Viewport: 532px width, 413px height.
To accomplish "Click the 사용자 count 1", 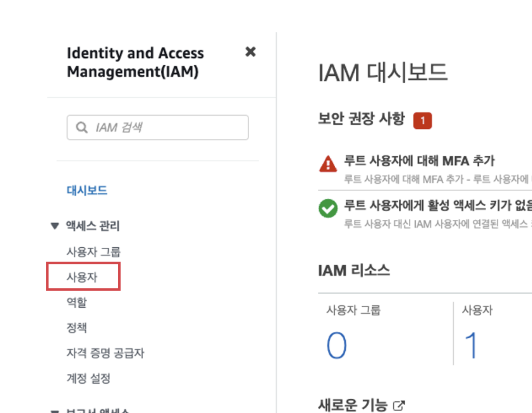I will (x=471, y=345).
